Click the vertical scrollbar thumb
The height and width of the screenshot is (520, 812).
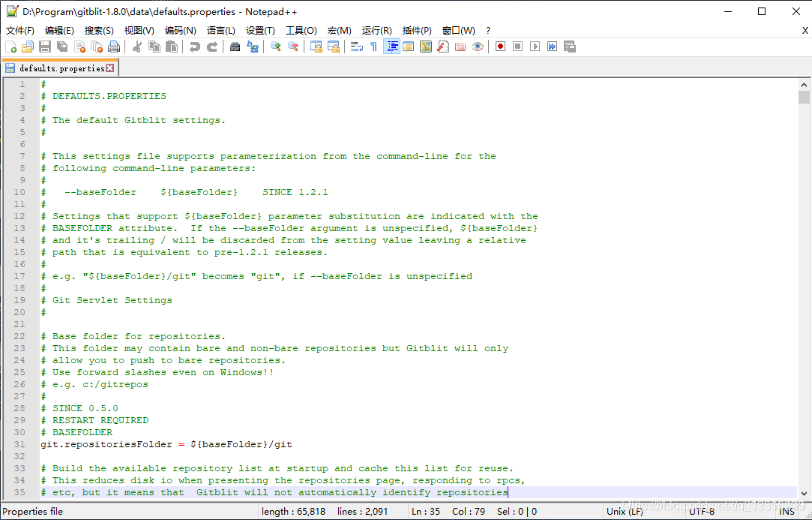tap(804, 98)
